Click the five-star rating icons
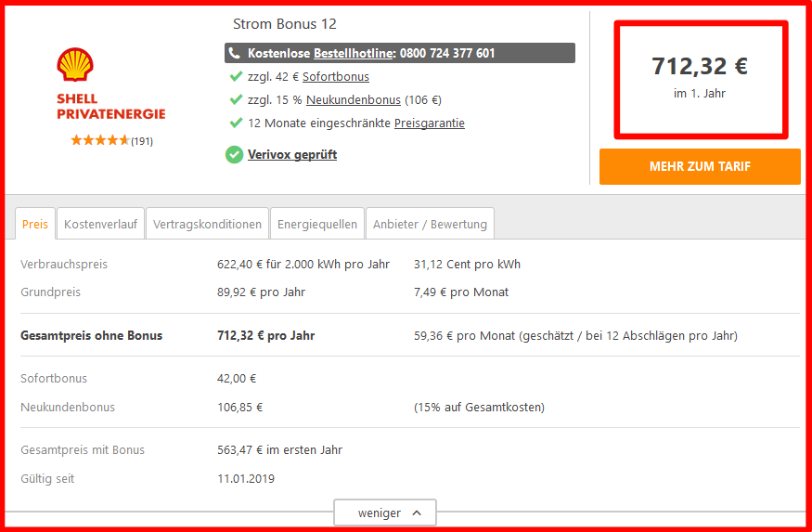 tap(100, 140)
